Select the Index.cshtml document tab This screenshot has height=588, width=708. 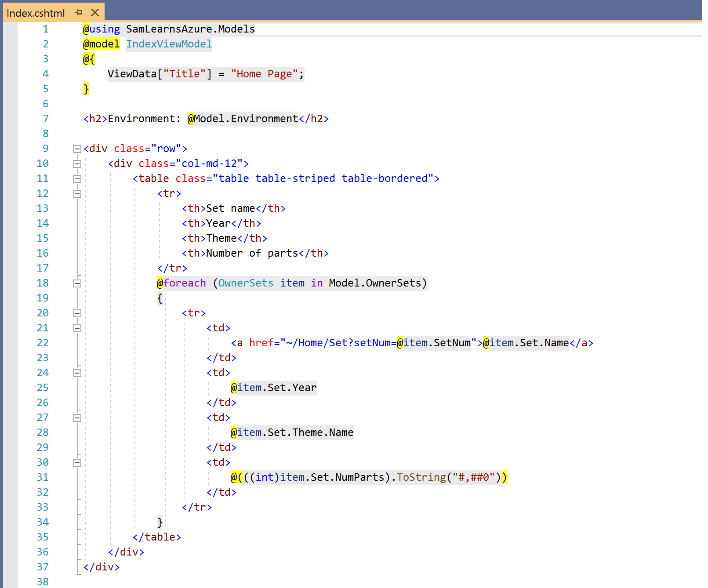(36, 13)
